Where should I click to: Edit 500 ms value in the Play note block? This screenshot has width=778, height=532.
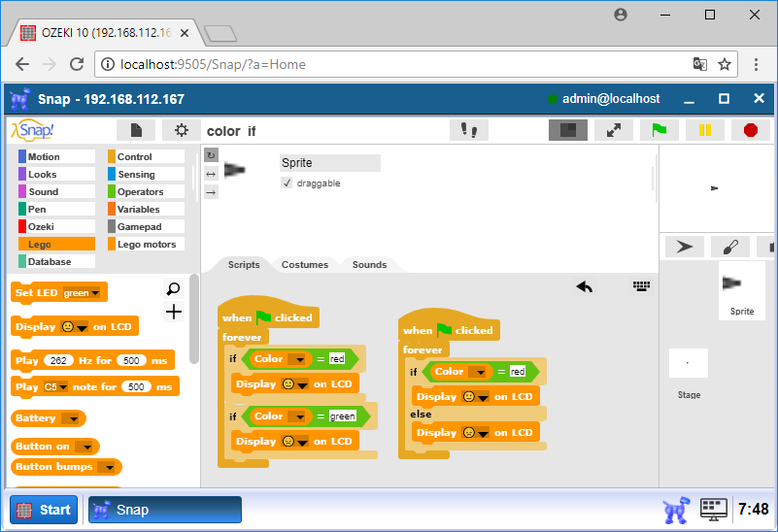coord(136,386)
